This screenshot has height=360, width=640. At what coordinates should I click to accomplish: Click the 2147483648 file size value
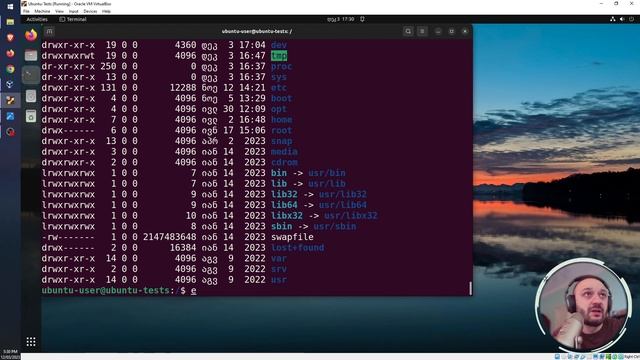click(169, 237)
